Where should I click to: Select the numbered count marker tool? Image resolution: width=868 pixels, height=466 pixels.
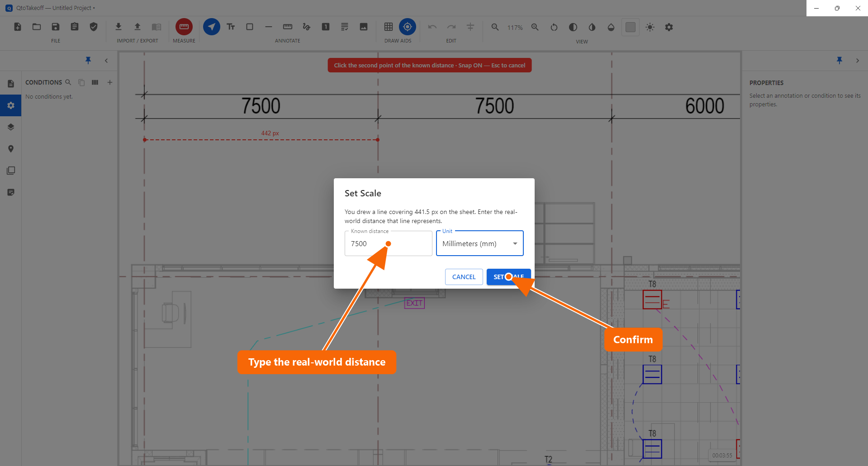pyautogui.click(x=326, y=27)
